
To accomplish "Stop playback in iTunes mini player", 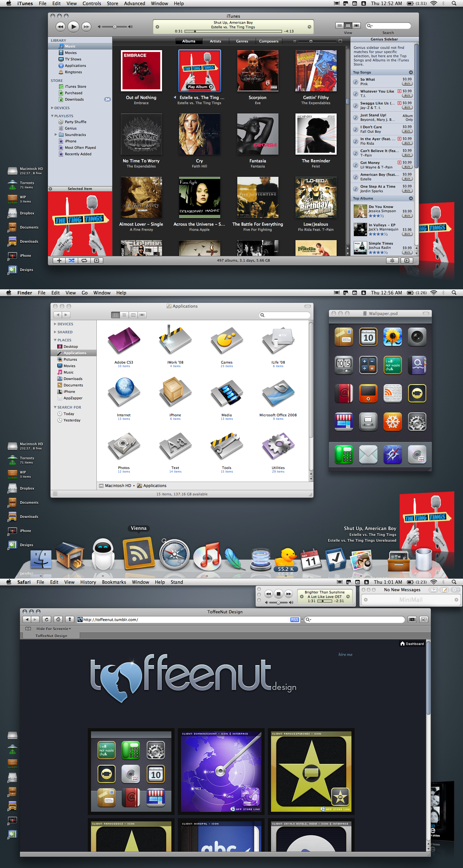I will click(x=278, y=594).
